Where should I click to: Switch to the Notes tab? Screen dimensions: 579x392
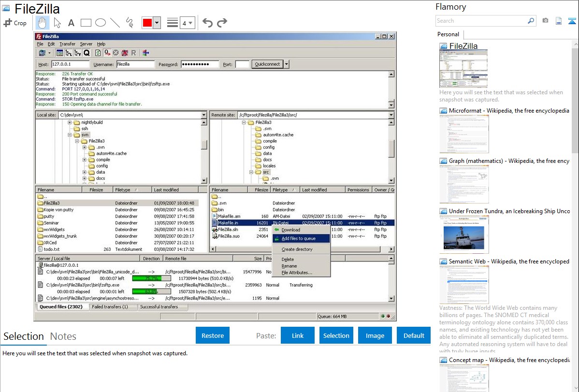click(63, 336)
